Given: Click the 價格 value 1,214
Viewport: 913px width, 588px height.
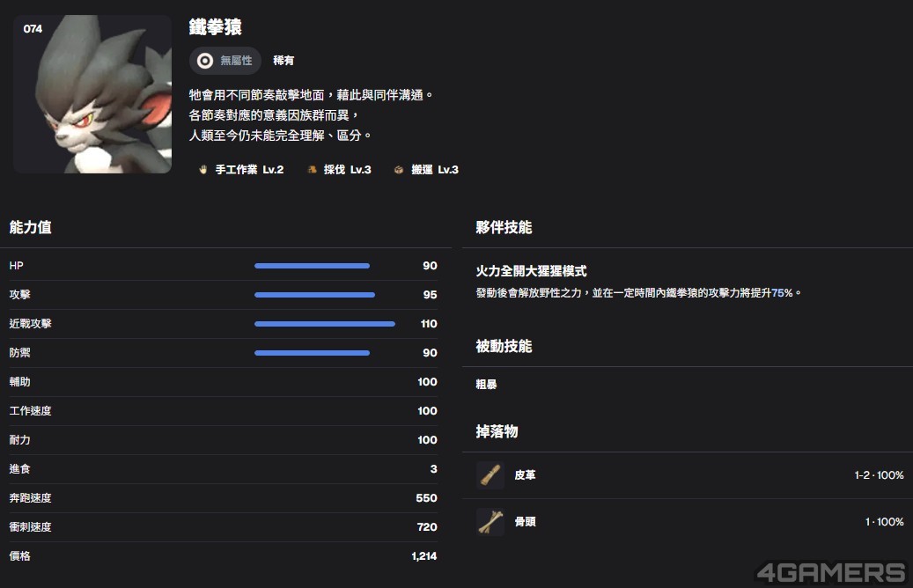Looking at the screenshot, I should click(x=424, y=556).
